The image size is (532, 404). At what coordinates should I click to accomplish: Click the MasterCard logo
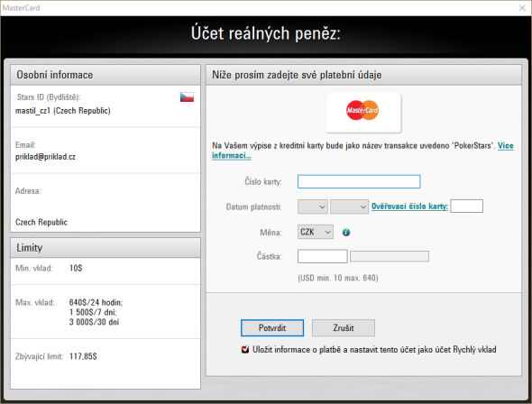tap(362, 110)
